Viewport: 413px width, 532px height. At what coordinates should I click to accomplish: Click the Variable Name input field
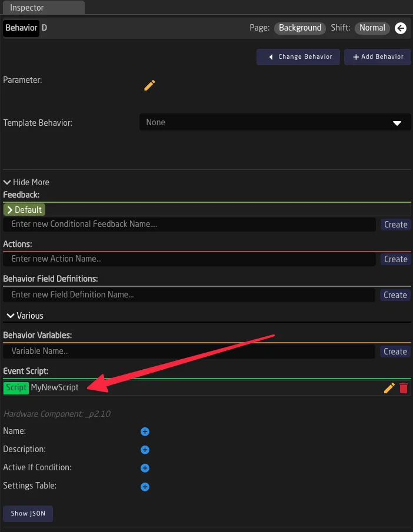(x=188, y=351)
